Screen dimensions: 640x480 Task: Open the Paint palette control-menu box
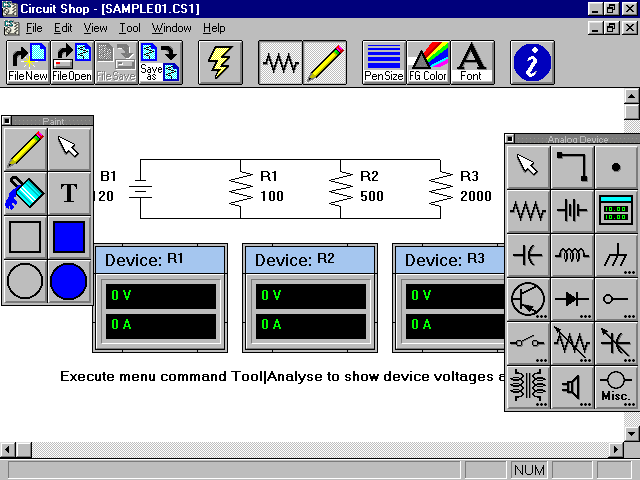coord(7,120)
